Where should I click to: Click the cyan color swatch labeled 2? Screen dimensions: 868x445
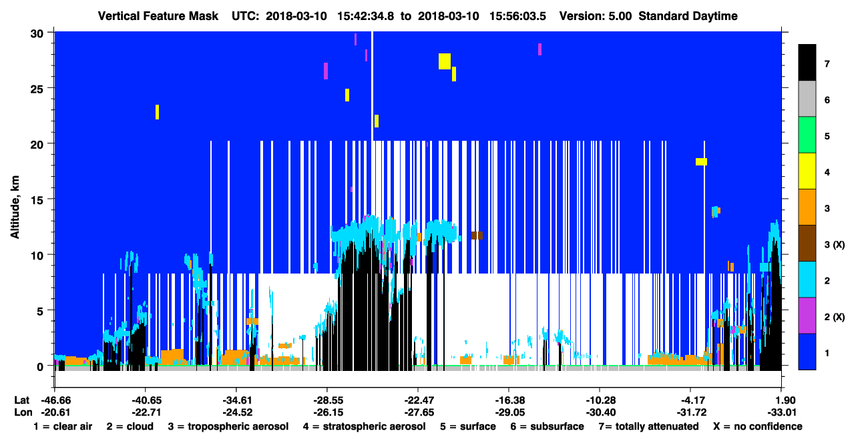[807, 280]
